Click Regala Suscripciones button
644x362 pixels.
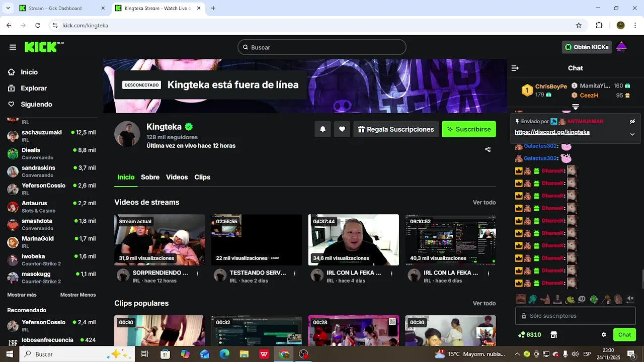point(396,129)
